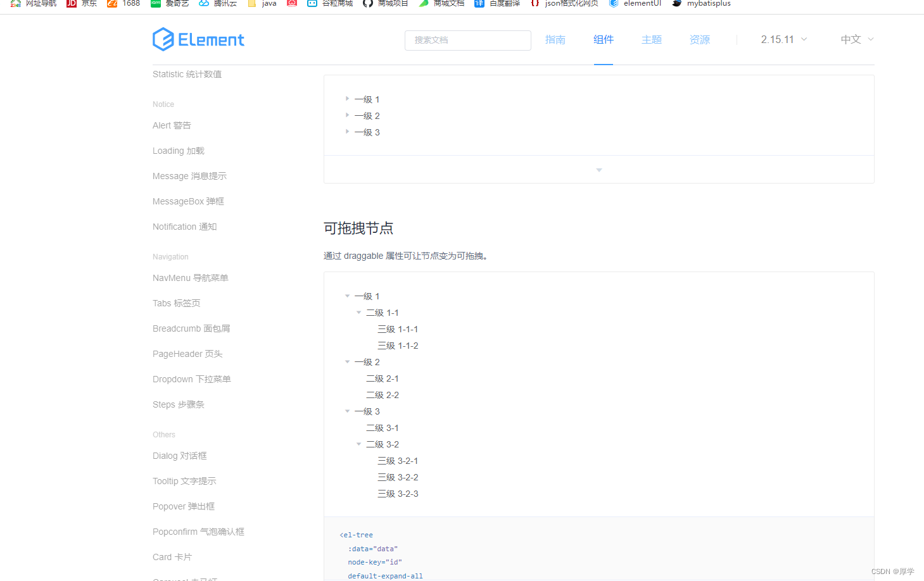Open Alert 警告 docs

coord(172,125)
